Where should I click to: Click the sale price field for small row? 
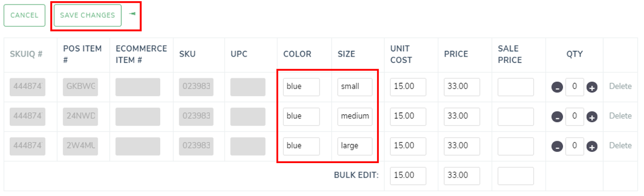pos(516,87)
